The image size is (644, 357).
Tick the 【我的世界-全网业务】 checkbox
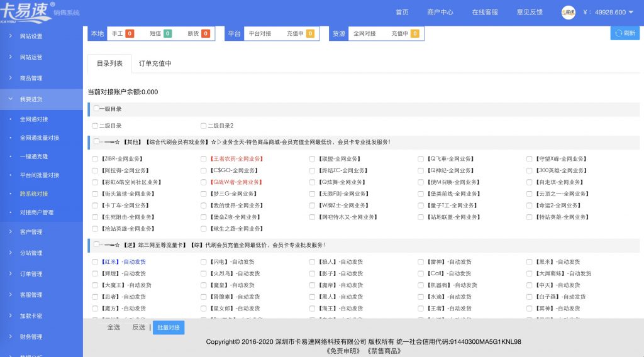[203, 206]
